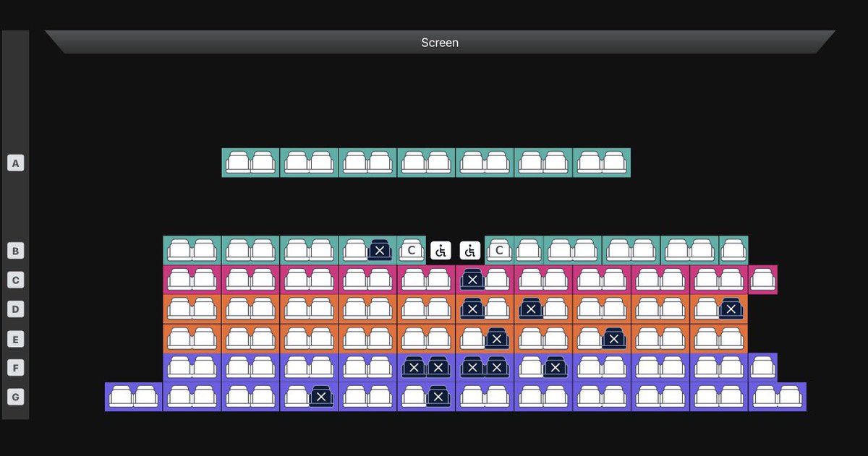Click the row A label
868x456 pixels.
click(x=16, y=163)
